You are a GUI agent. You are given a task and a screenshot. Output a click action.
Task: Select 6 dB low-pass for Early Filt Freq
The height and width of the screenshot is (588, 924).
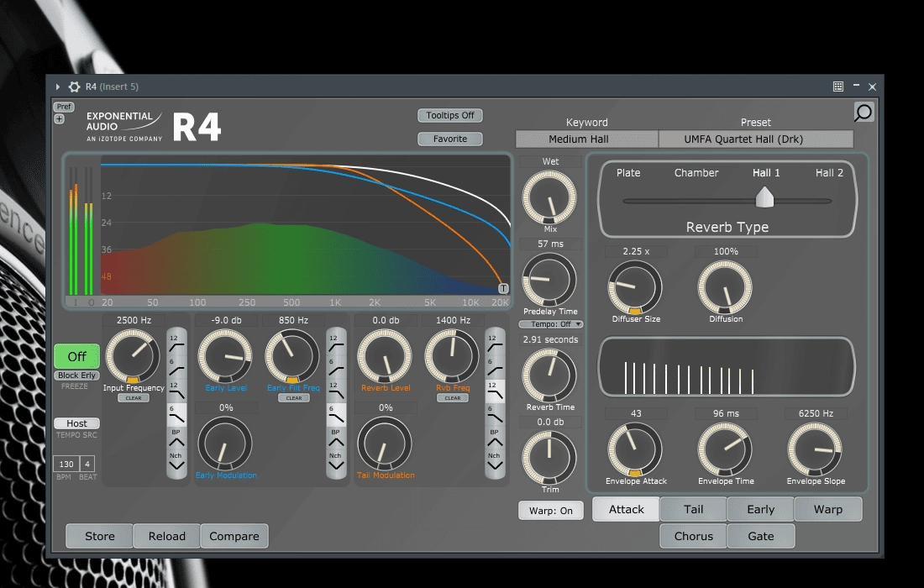[336, 415]
